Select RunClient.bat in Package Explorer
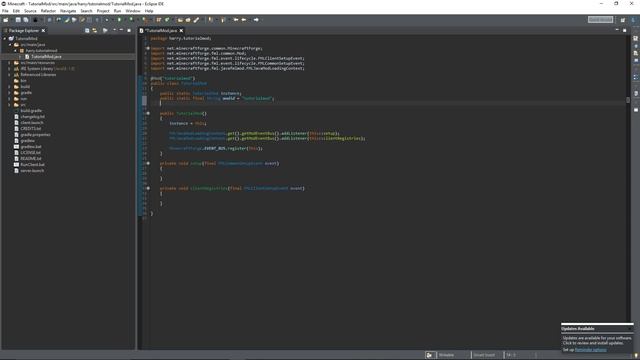This screenshot has width=640, height=360. coord(32,164)
